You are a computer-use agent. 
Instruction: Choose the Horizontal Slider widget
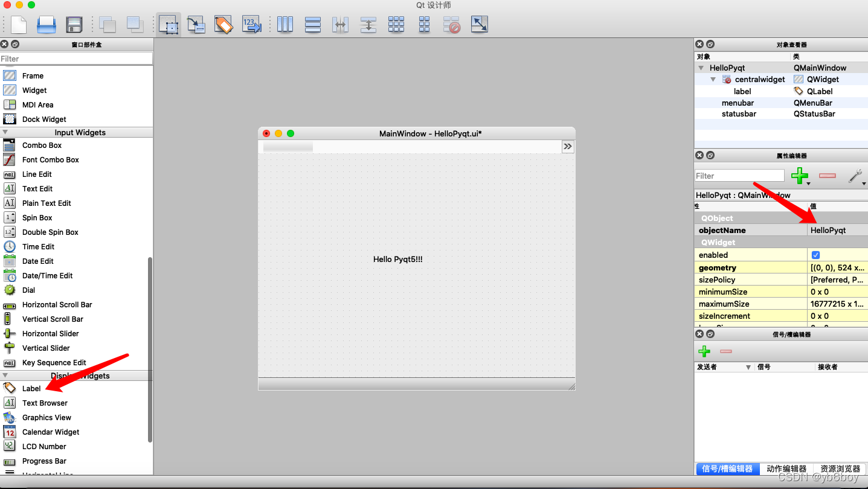point(50,333)
